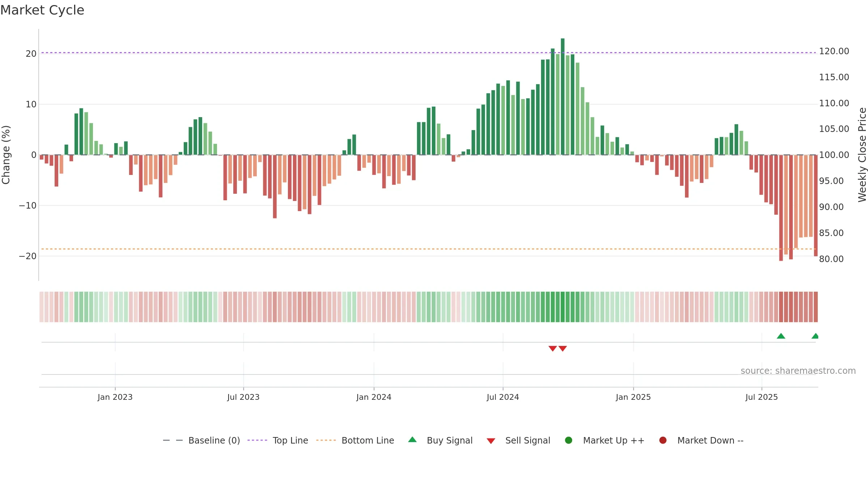Click the Jul 2025 axis label
Screen dimensions: 868x488
761,397
